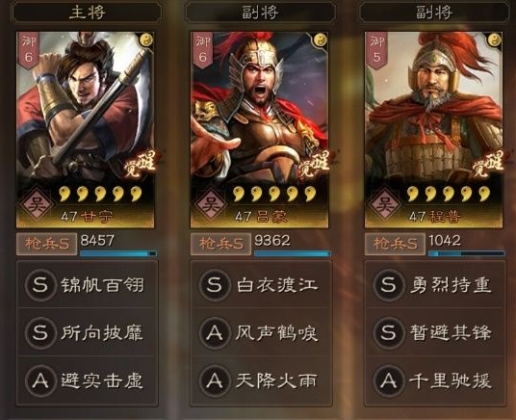Click the S grade icon beside 勇烈持重
Viewport: 516px width, 420px height.
pos(388,285)
